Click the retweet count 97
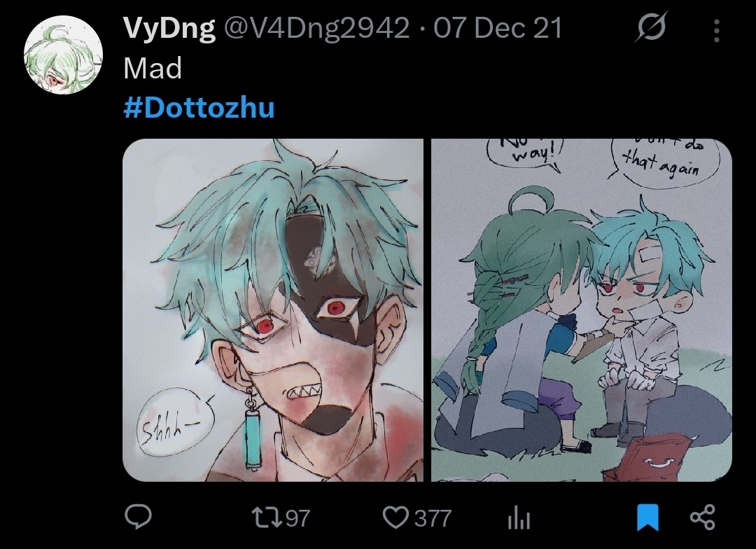The image size is (756, 549). [298, 519]
